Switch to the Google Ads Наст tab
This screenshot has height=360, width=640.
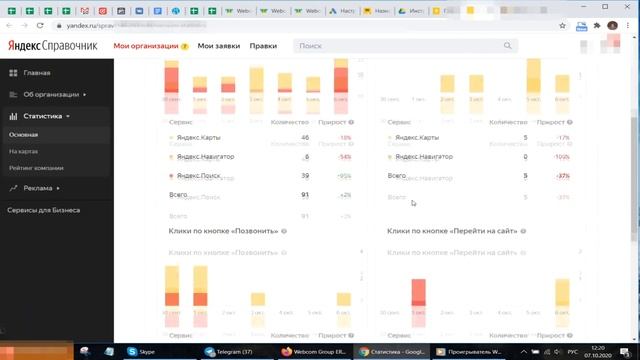click(x=342, y=11)
